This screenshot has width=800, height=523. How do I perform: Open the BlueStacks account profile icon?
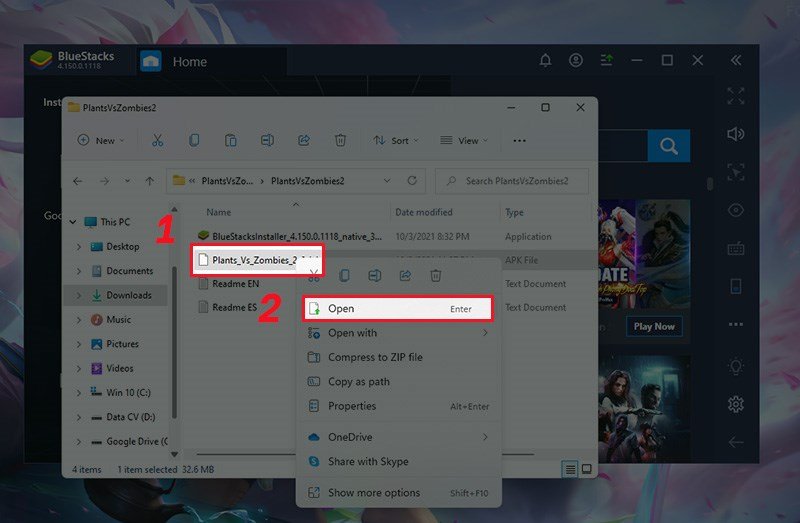(x=576, y=60)
